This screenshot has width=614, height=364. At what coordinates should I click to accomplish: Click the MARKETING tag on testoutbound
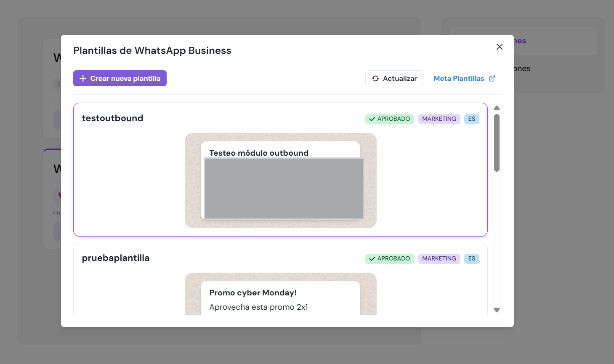click(x=439, y=119)
